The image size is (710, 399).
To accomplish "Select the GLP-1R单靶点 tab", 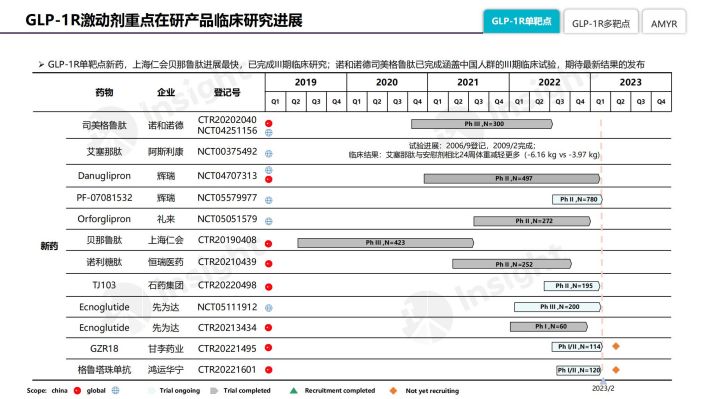I will 521,21.
